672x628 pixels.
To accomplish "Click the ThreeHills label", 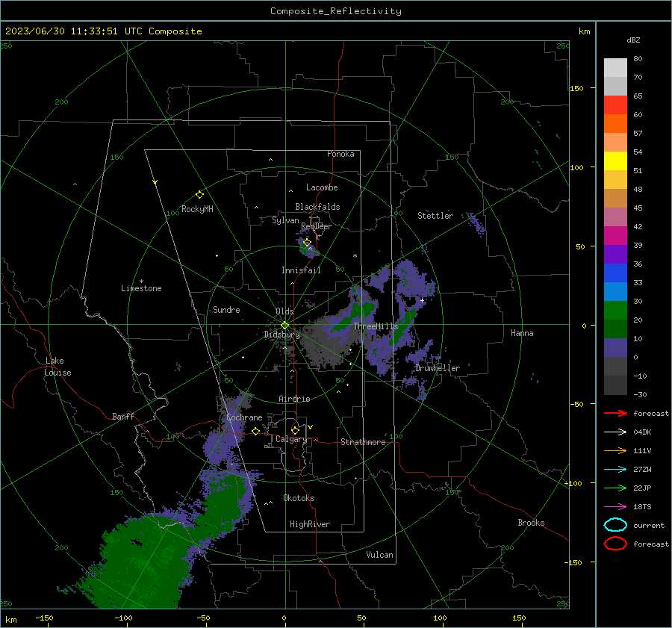I will [x=376, y=326].
